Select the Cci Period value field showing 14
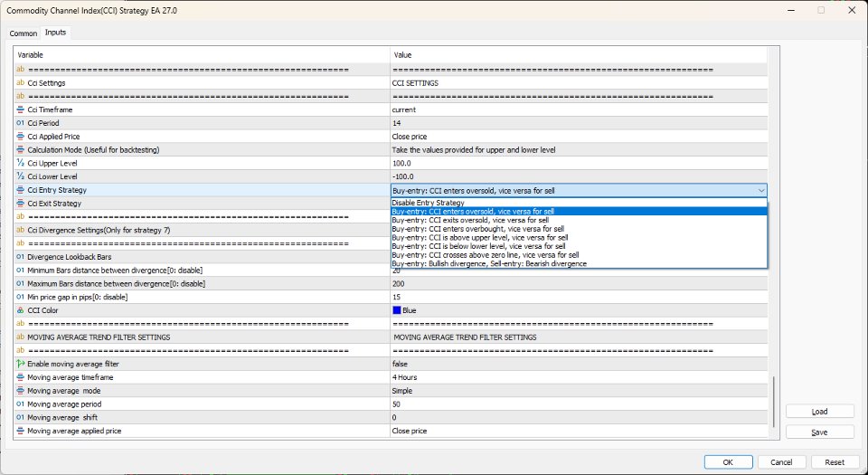 (x=579, y=123)
